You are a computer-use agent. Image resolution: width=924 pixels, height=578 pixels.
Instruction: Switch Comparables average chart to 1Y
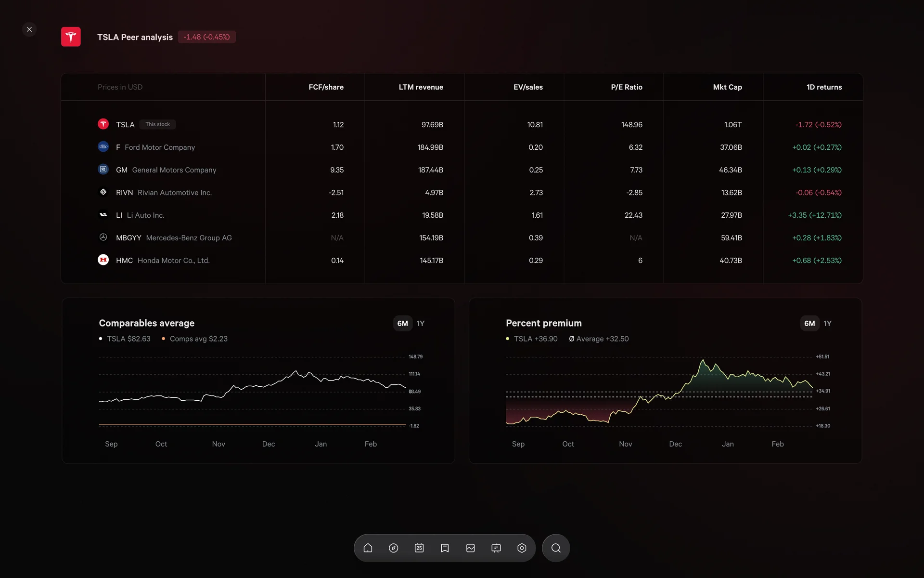point(421,324)
